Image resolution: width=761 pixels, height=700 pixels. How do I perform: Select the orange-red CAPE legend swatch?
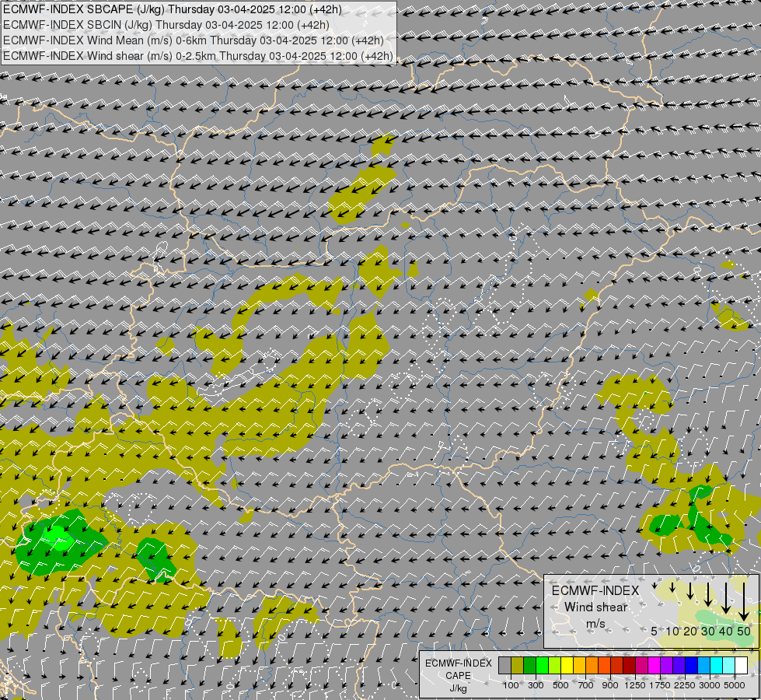pyautogui.click(x=604, y=666)
